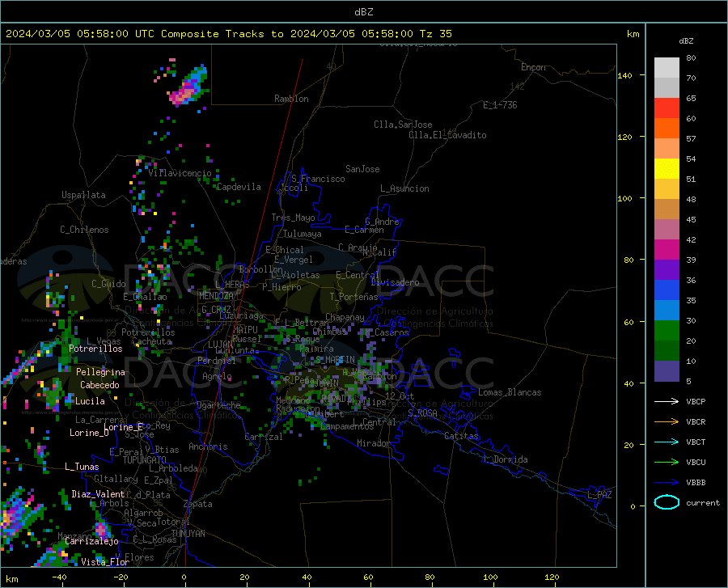The height and width of the screenshot is (588, 728).
Task: Click the L_Asuncion map label
Action: pos(404,188)
